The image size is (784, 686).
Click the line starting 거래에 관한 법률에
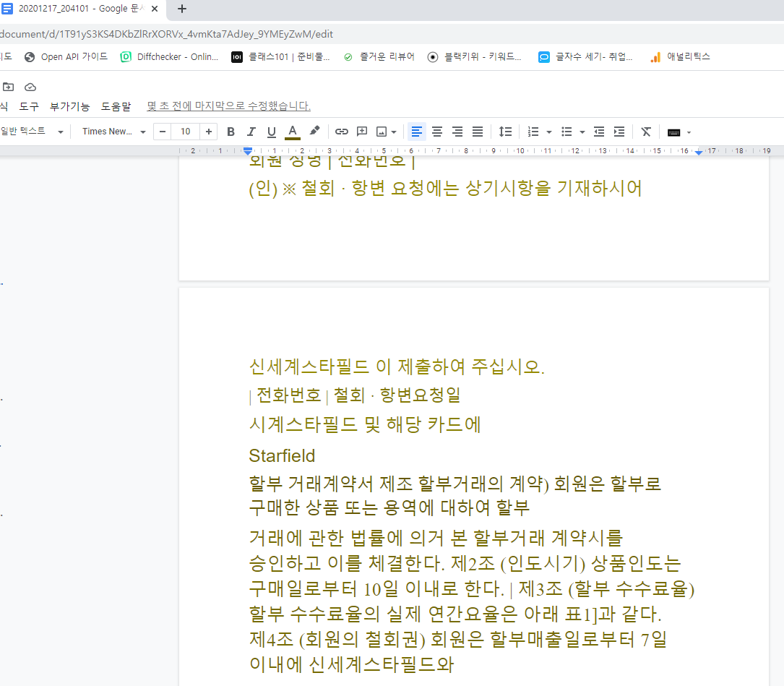(x=436, y=538)
